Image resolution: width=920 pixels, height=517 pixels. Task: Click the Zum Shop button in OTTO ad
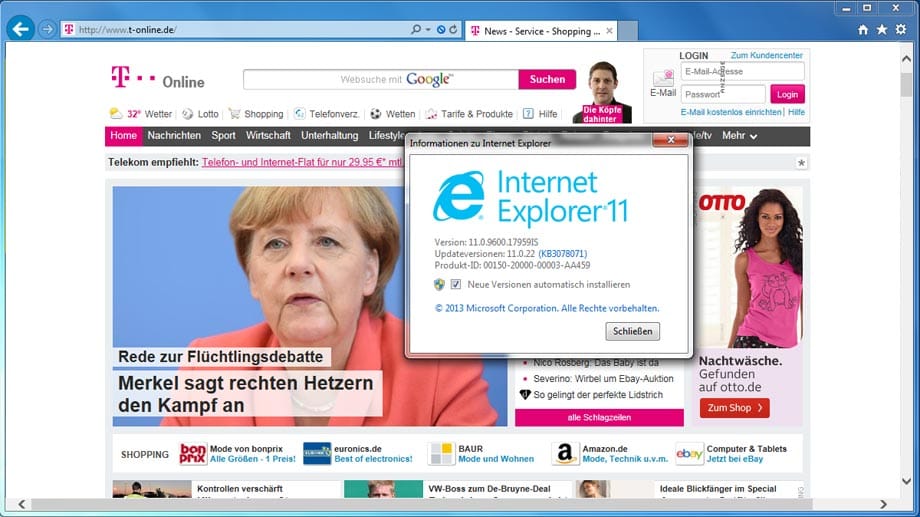(x=735, y=408)
